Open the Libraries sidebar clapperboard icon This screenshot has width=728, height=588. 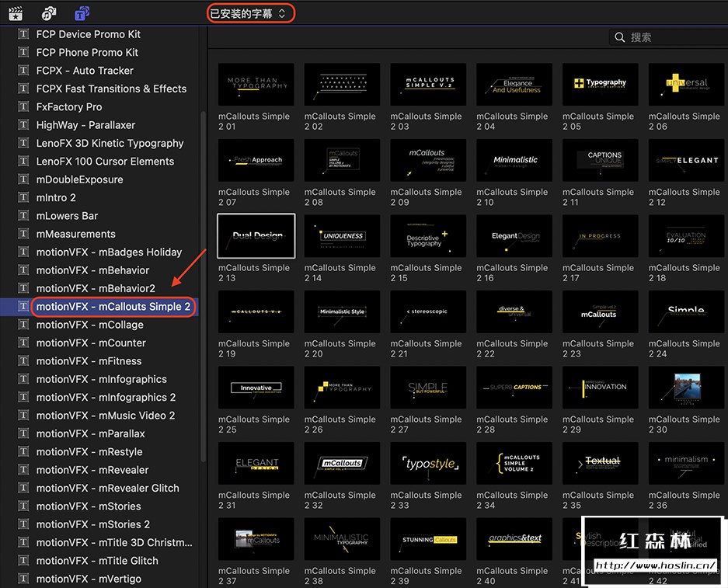pos(16,13)
